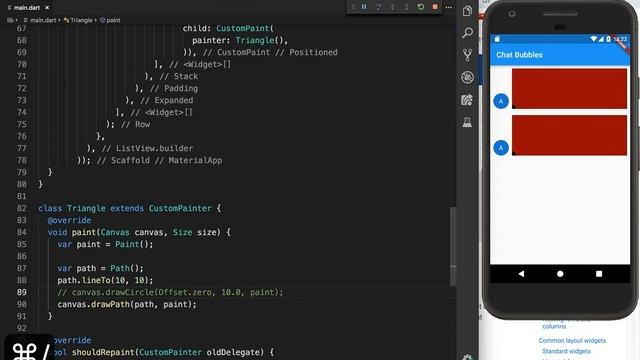Tap the emulator Home circle button
Image resolution: width=640 pixels, height=360 pixels.
click(x=560, y=274)
